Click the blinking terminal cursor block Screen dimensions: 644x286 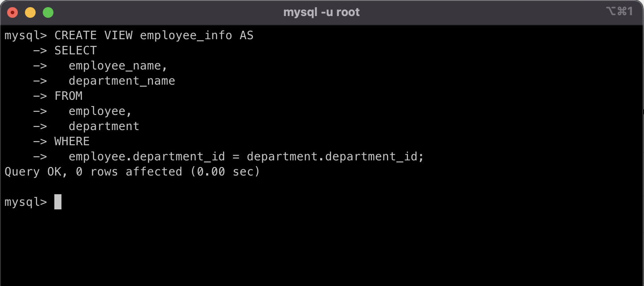(x=58, y=202)
